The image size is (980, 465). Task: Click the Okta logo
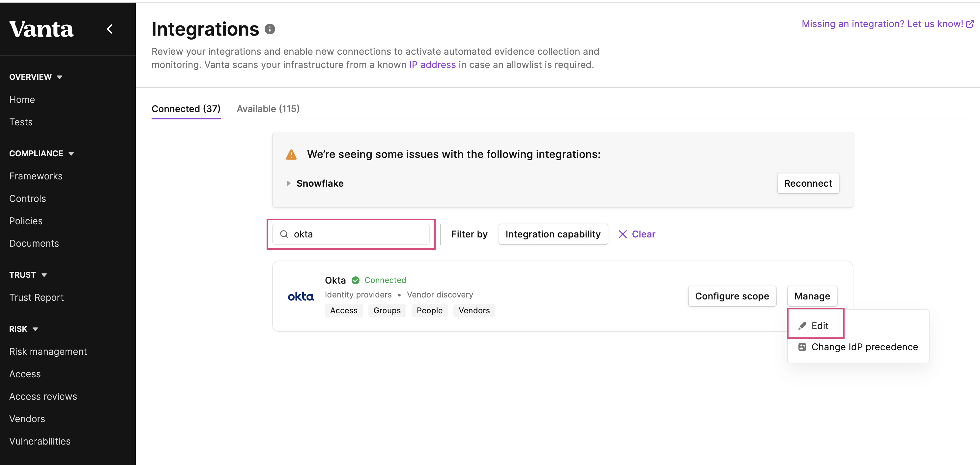[x=301, y=296]
